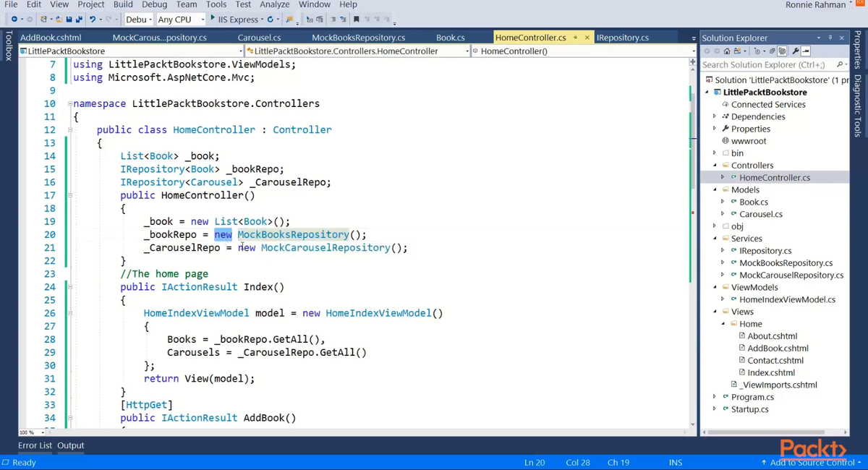The height and width of the screenshot is (470, 868).
Task: Collapse the Services folder
Action: pyautogui.click(x=715, y=239)
